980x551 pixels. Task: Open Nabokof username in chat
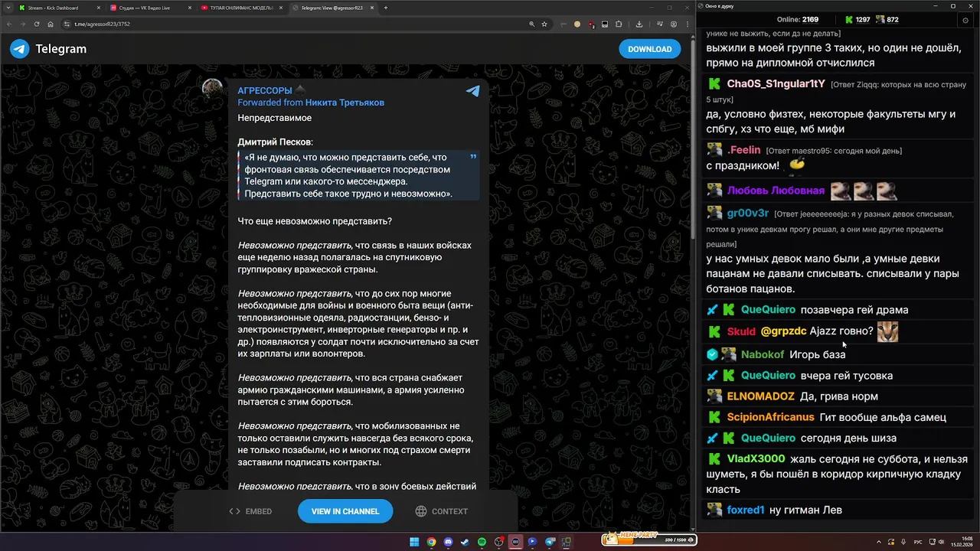(x=763, y=354)
